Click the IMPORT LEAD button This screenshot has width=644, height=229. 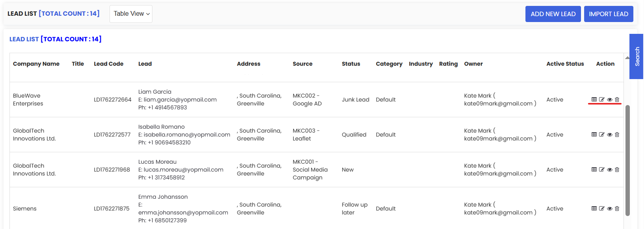609,14
